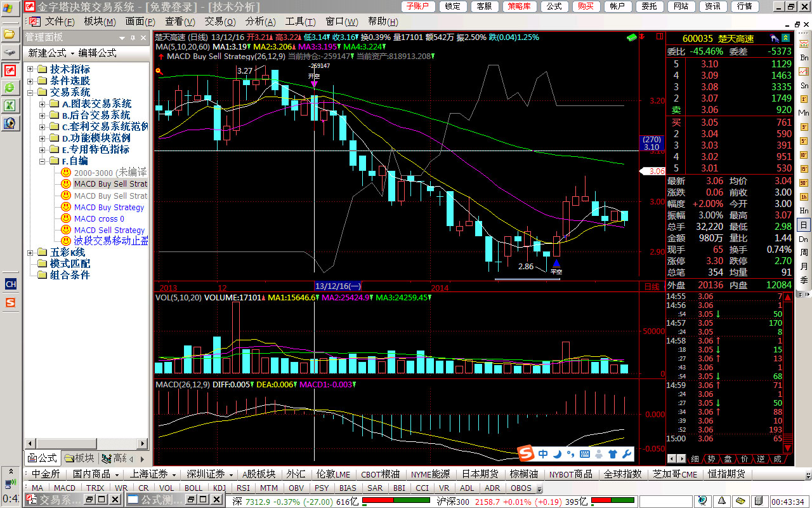
Task: Expand the 条件选股 tree node
Action: (30, 81)
